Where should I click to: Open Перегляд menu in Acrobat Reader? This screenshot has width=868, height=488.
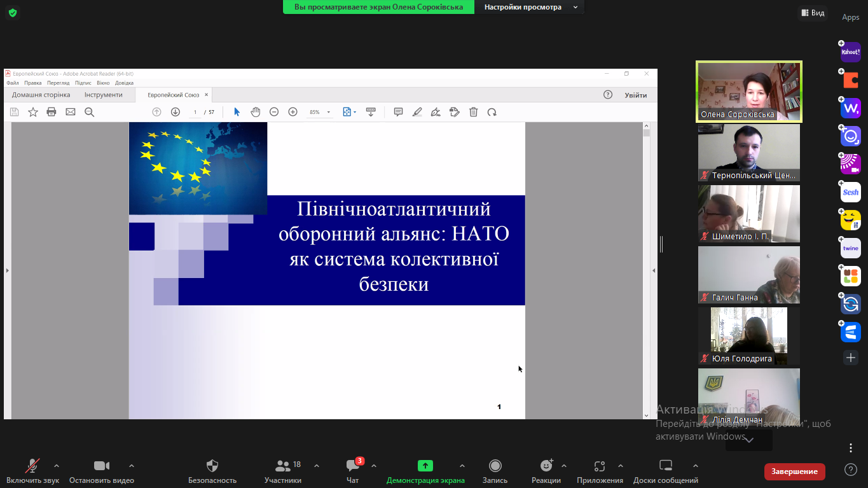tap(59, 83)
